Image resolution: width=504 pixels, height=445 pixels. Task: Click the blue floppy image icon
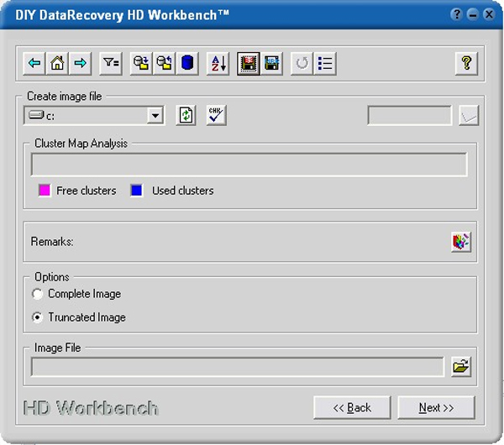pos(271,63)
